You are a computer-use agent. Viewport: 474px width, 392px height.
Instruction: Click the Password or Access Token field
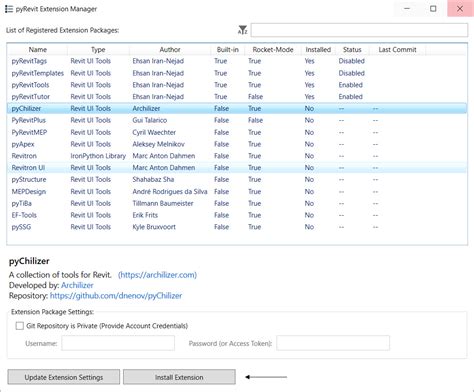[x=333, y=343]
